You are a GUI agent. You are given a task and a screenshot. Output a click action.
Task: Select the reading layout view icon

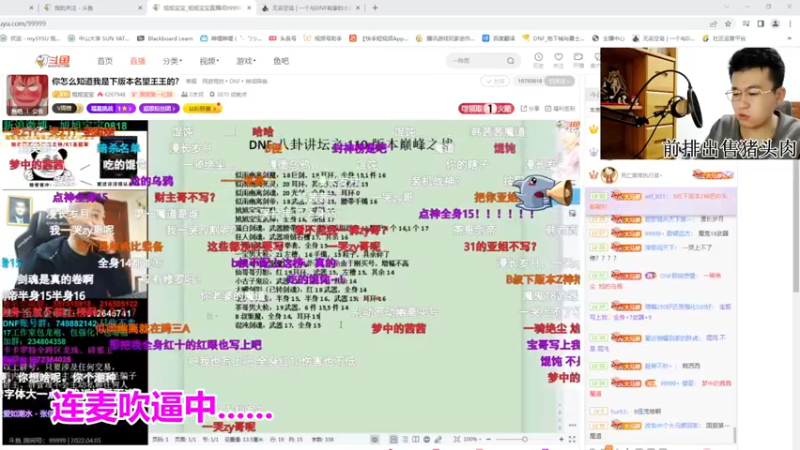click(x=416, y=439)
